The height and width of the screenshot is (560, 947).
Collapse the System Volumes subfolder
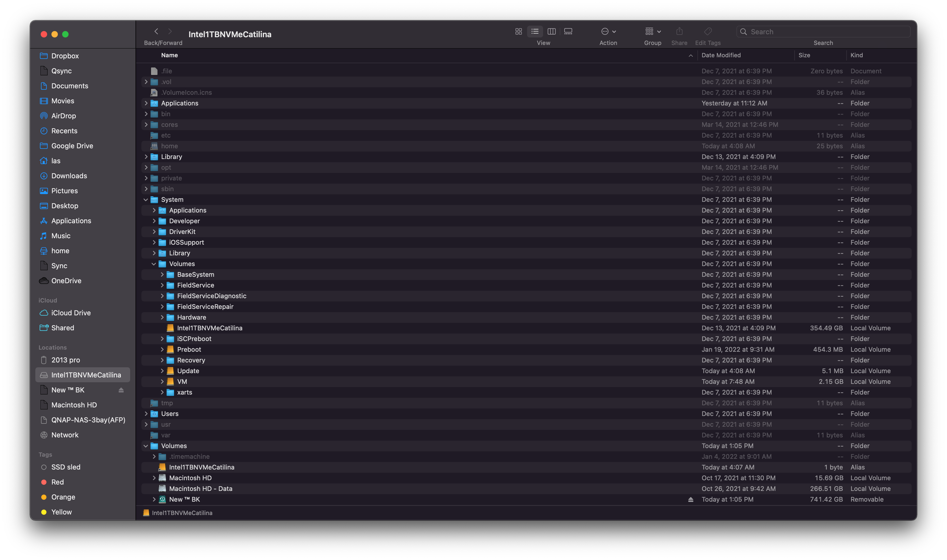154,264
